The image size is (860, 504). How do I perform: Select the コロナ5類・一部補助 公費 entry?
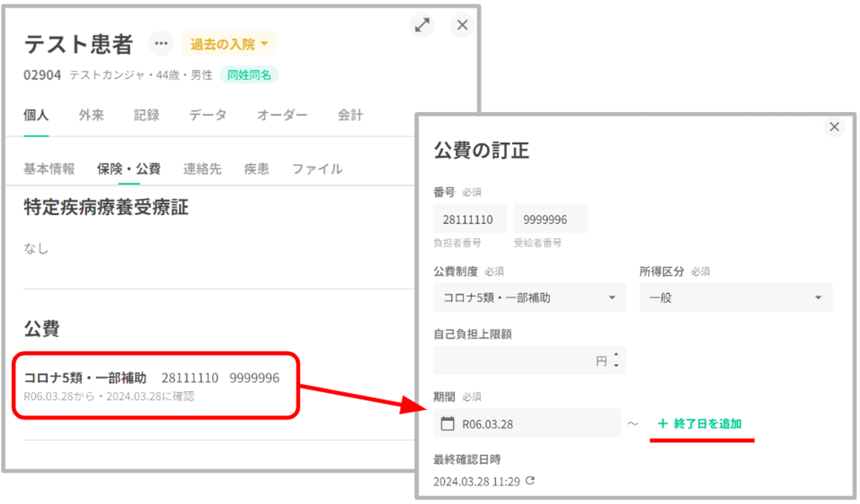[x=156, y=386]
